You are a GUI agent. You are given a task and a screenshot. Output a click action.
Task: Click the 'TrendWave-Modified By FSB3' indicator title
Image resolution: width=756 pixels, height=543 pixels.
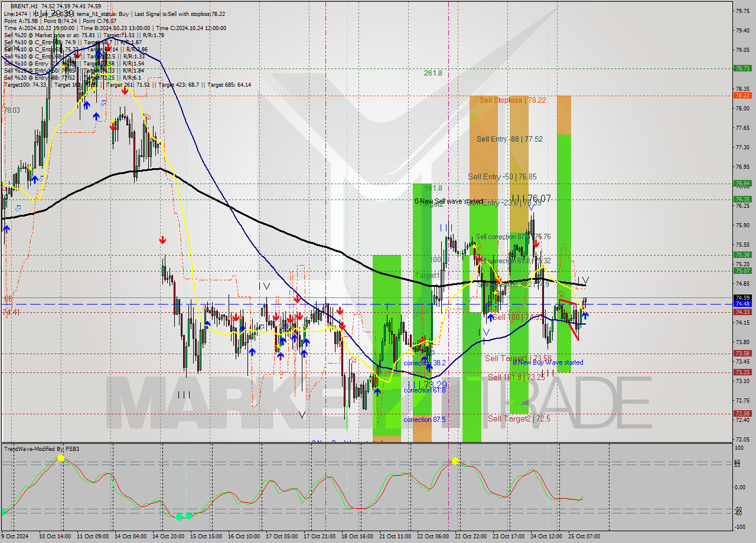(x=42, y=449)
